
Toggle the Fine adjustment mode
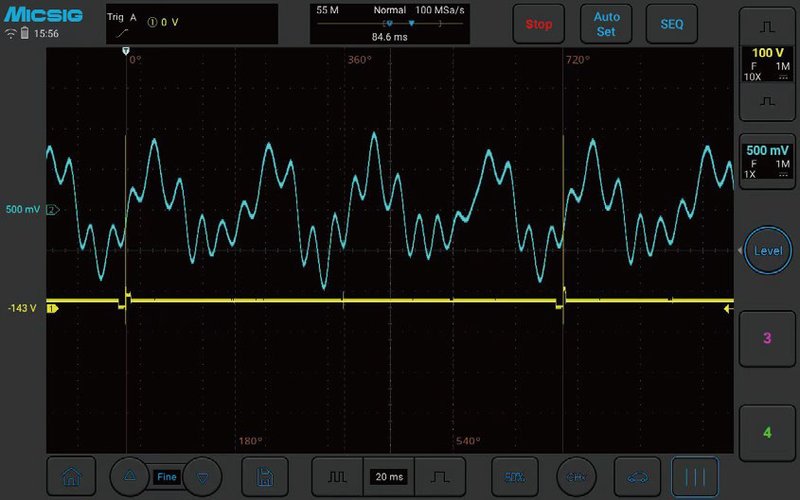pyautogui.click(x=167, y=477)
